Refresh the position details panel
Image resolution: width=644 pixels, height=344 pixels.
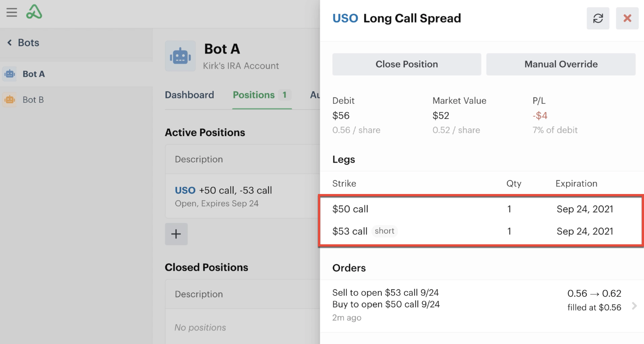coord(598,18)
